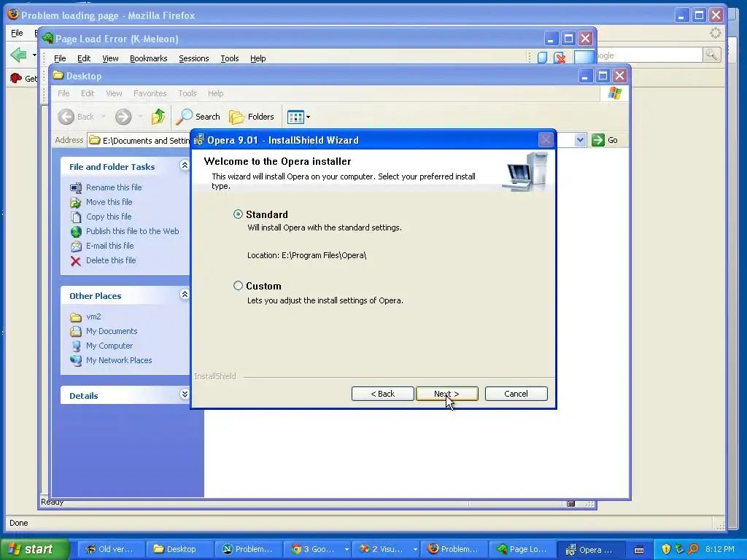This screenshot has width=747, height=560.
Task: Open K-Meleon Bookmarks menu
Action: [x=148, y=58]
